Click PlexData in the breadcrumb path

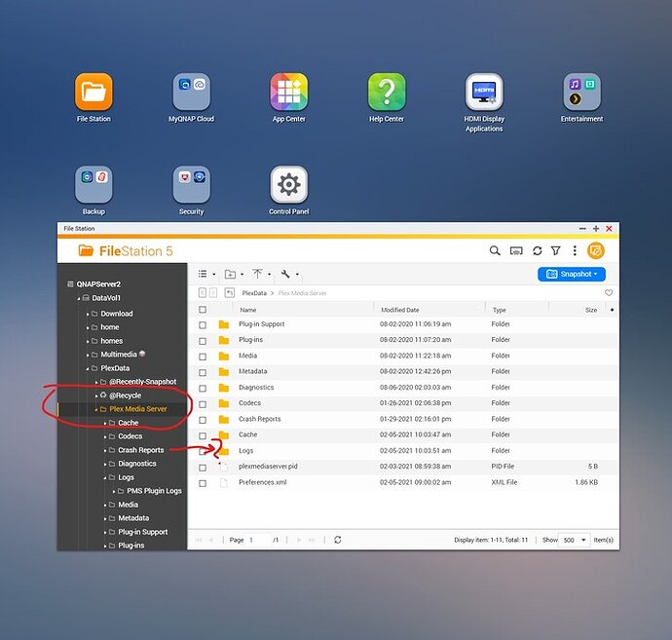[254, 293]
